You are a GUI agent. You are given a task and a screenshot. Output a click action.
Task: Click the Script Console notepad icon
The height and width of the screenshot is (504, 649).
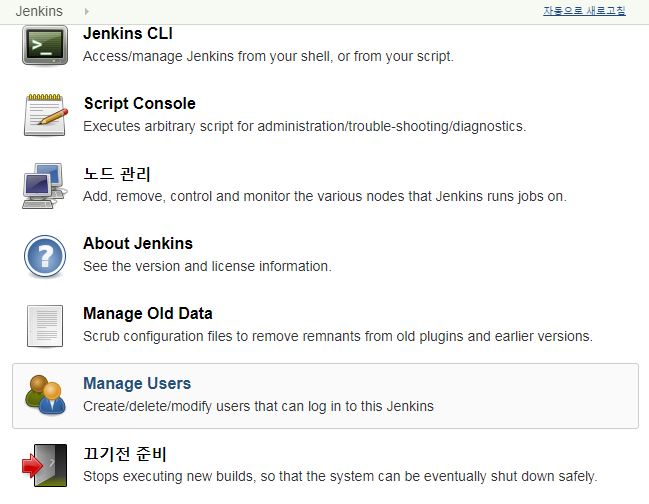pos(45,115)
